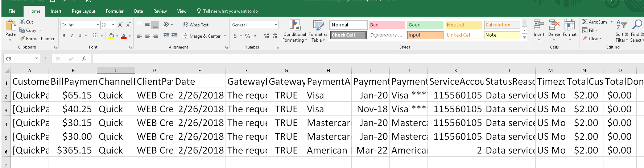Viewport: 644px width, 168px height.
Task: Apply the Bad cell style swatch
Action: (387, 25)
